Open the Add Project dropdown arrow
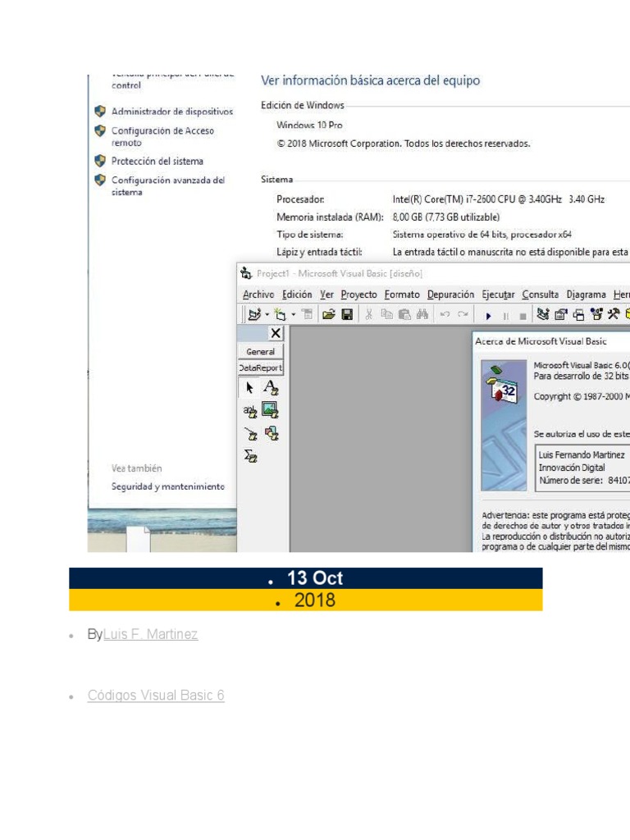This screenshot has height=840, width=630. click(x=267, y=314)
